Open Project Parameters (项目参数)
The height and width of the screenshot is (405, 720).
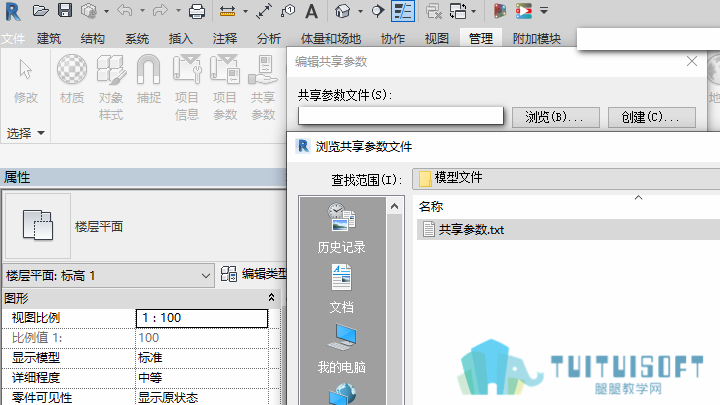point(225,88)
